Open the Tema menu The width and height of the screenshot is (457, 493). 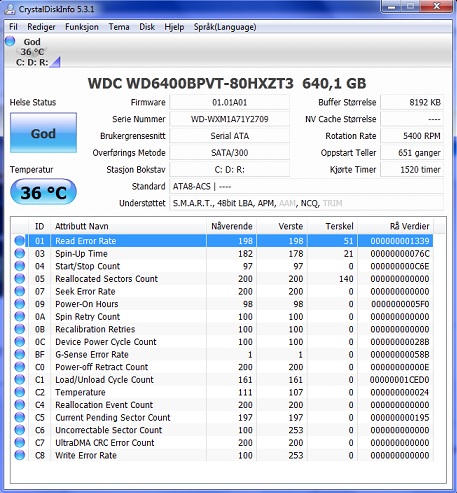pyautogui.click(x=119, y=27)
